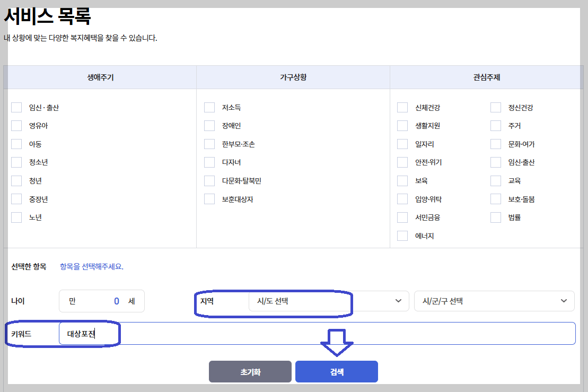Viewport: 588px width, 392px height.
Task: Enable the 노년 filter option
Action: tap(16, 217)
